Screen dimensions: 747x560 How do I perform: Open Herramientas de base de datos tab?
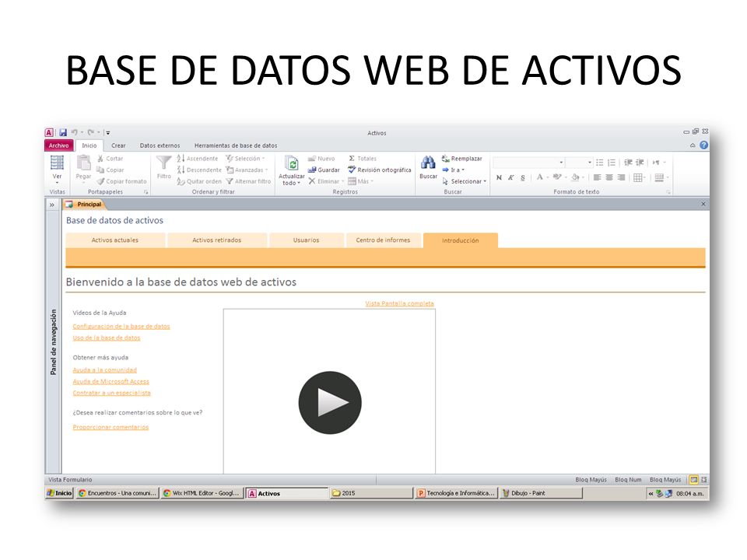tap(235, 145)
